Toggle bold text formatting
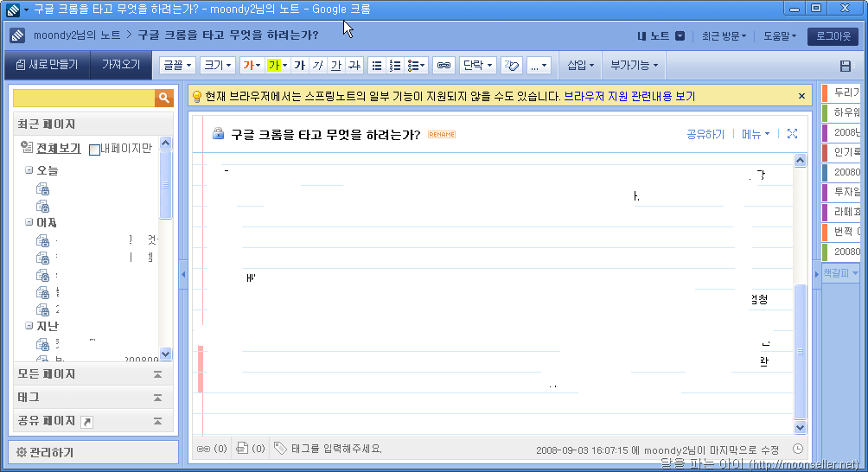This screenshot has height=472, width=868. pos(299,66)
